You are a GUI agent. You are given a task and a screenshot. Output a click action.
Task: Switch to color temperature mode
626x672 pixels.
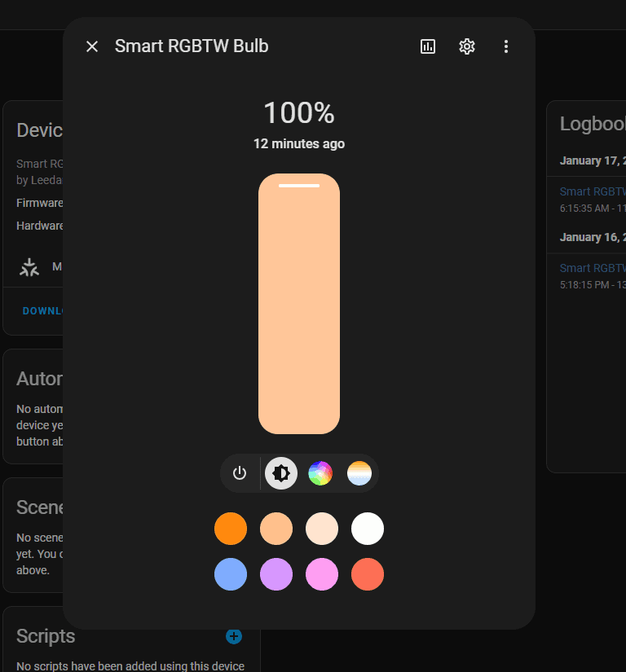tap(359, 473)
